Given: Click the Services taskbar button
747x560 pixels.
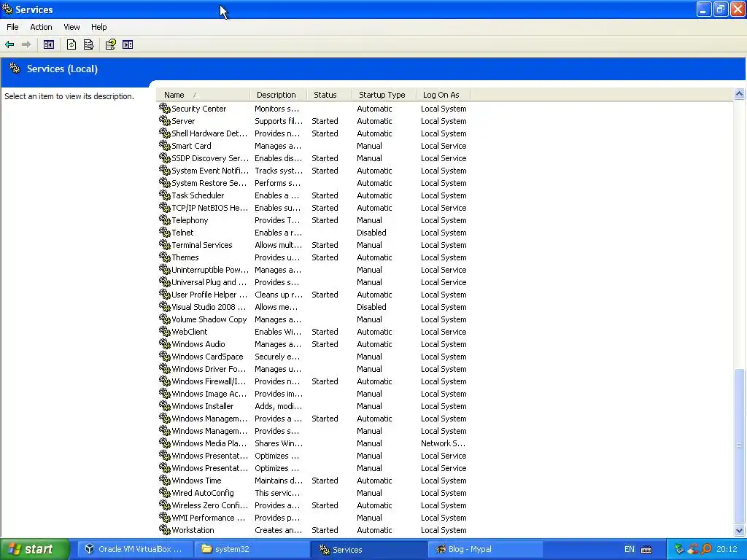Looking at the screenshot, I should coord(368,549).
